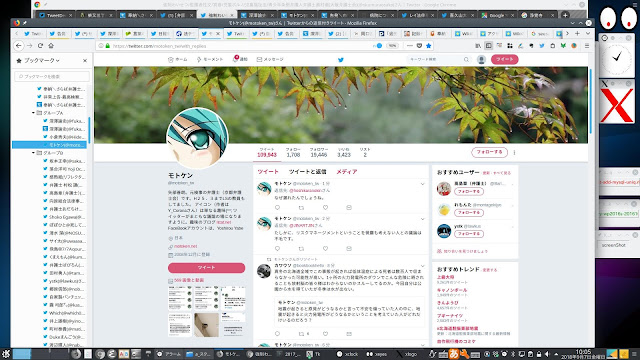Click the search magnifier in the Twitter header

466,60
